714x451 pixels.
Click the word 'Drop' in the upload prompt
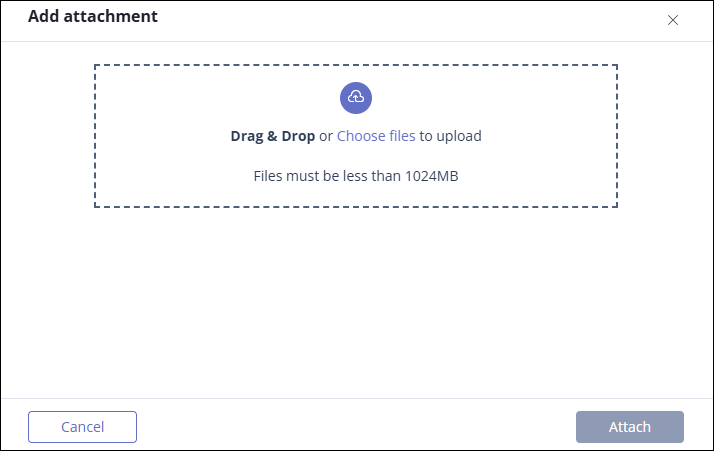click(x=298, y=136)
